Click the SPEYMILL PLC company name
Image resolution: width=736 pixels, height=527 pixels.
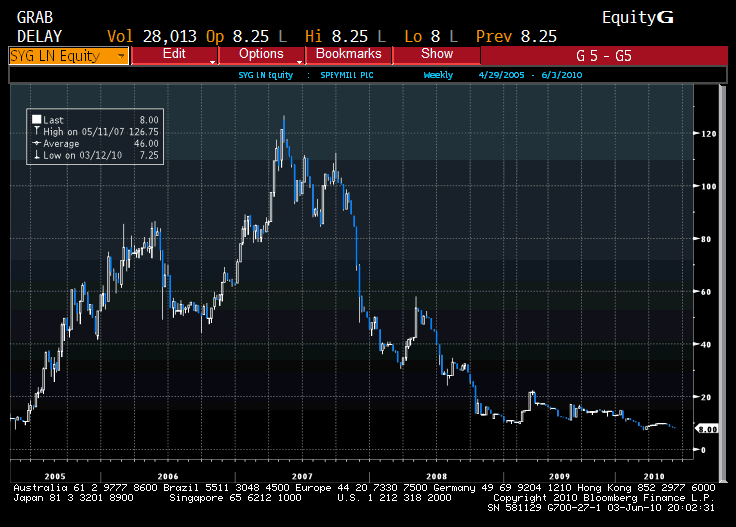pos(347,75)
